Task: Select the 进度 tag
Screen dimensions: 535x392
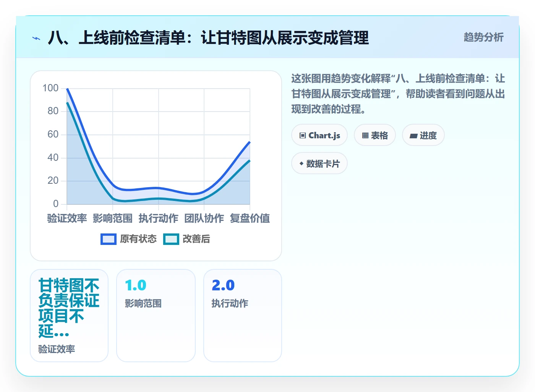Action: tap(423, 135)
